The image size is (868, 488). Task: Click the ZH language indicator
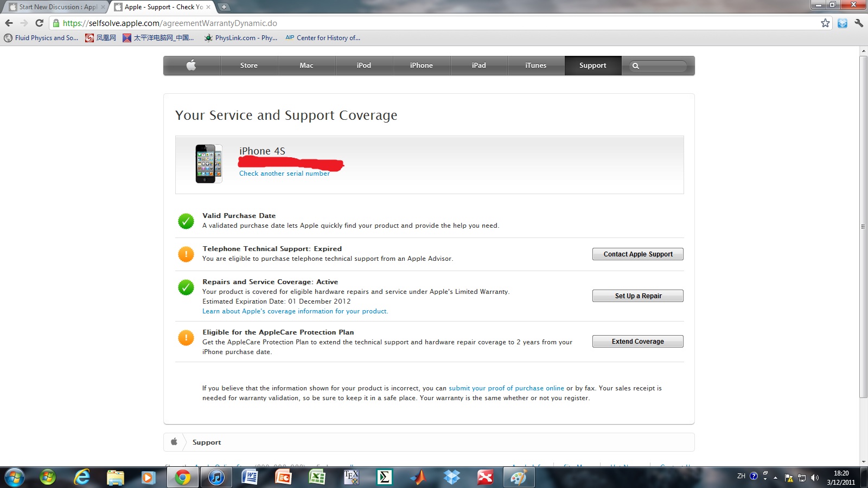[x=741, y=476]
